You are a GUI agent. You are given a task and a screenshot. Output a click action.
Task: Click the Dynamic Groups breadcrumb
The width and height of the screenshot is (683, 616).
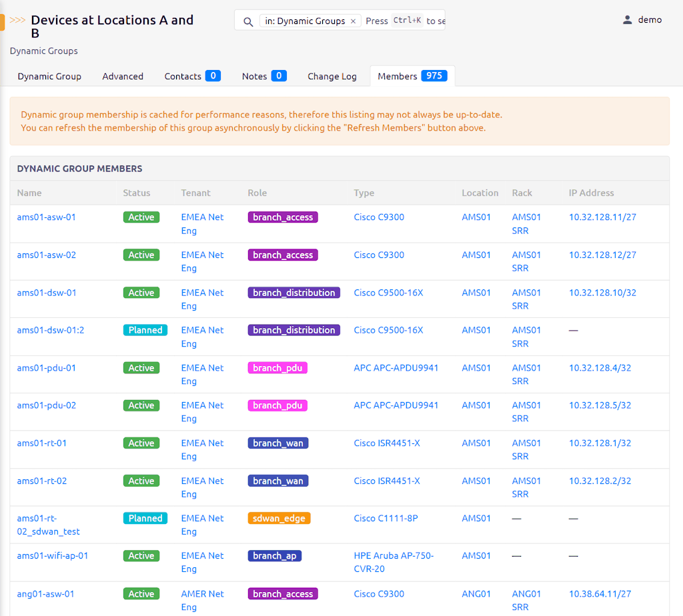pos(44,51)
